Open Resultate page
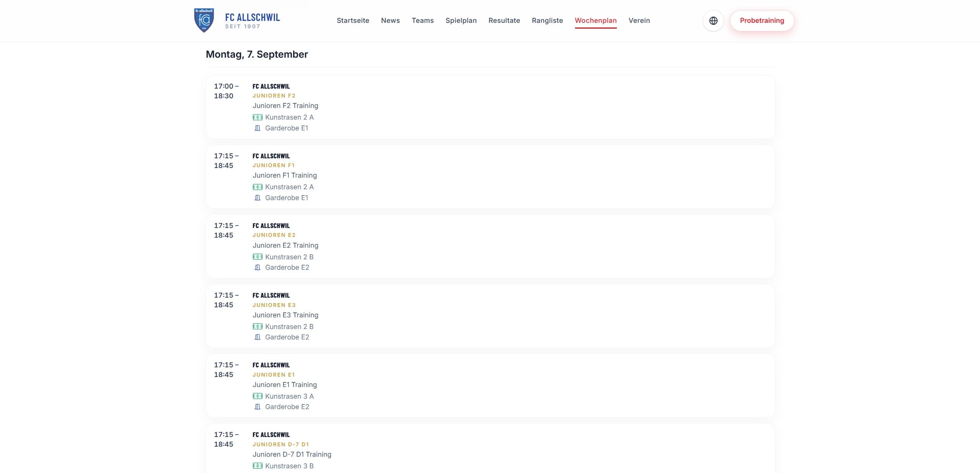 tap(504, 21)
